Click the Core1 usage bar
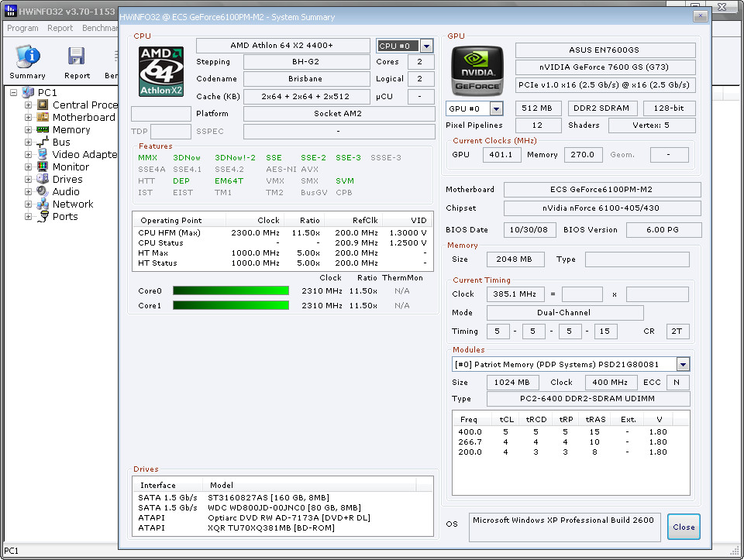Screen dimensions: 744x560 click(x=231, y=305)
